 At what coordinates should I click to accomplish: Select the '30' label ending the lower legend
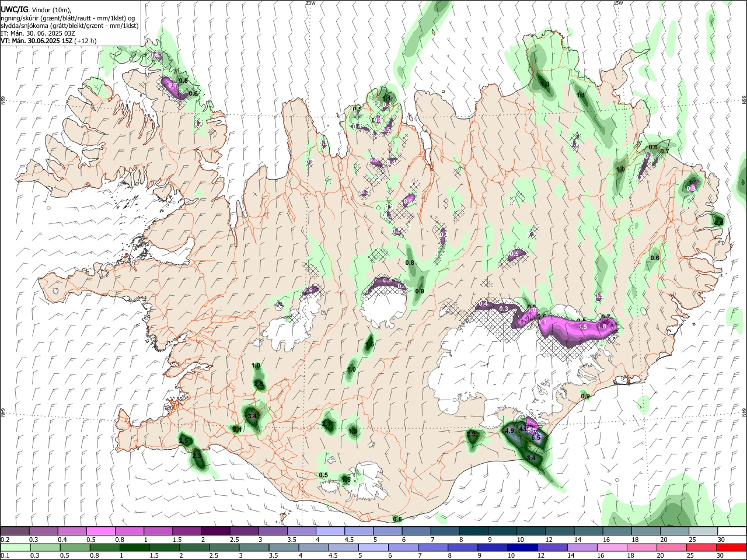(720, 555)
